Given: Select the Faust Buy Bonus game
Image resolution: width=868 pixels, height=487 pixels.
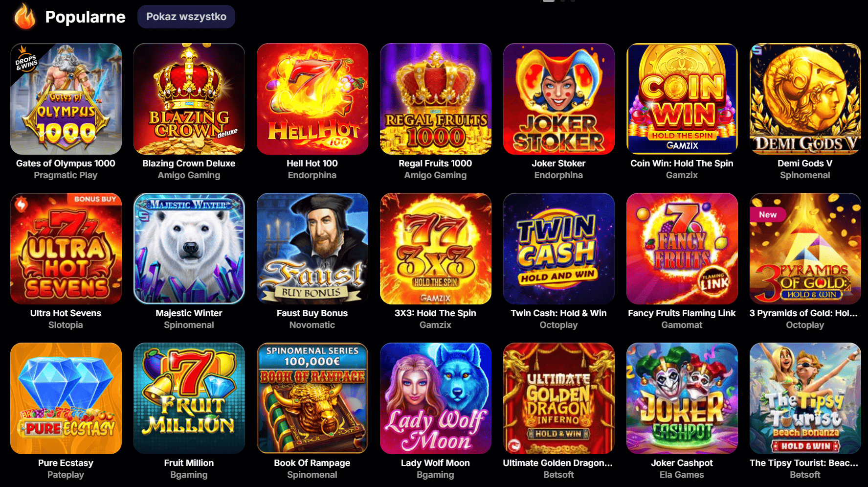Looking at the screenshot, I should (312, 249).
